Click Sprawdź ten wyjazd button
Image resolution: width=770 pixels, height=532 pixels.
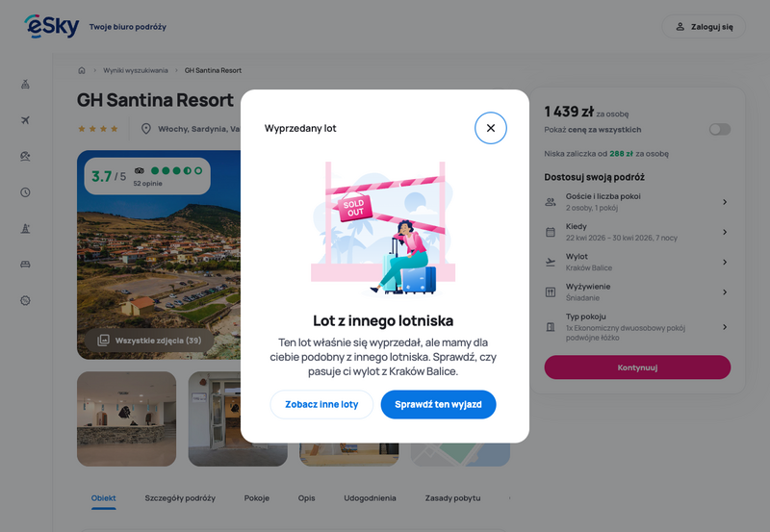(438, 404)
